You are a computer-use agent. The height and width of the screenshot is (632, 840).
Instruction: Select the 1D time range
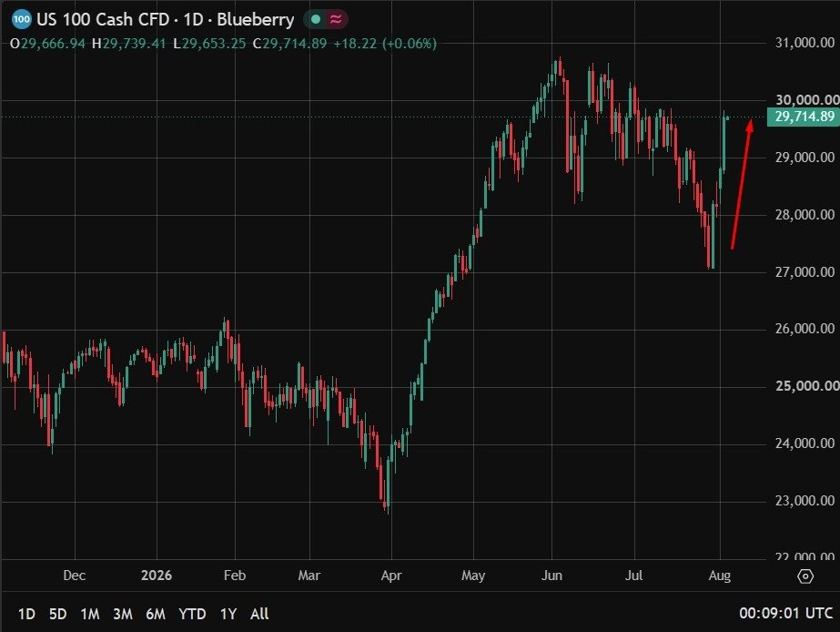26,614
